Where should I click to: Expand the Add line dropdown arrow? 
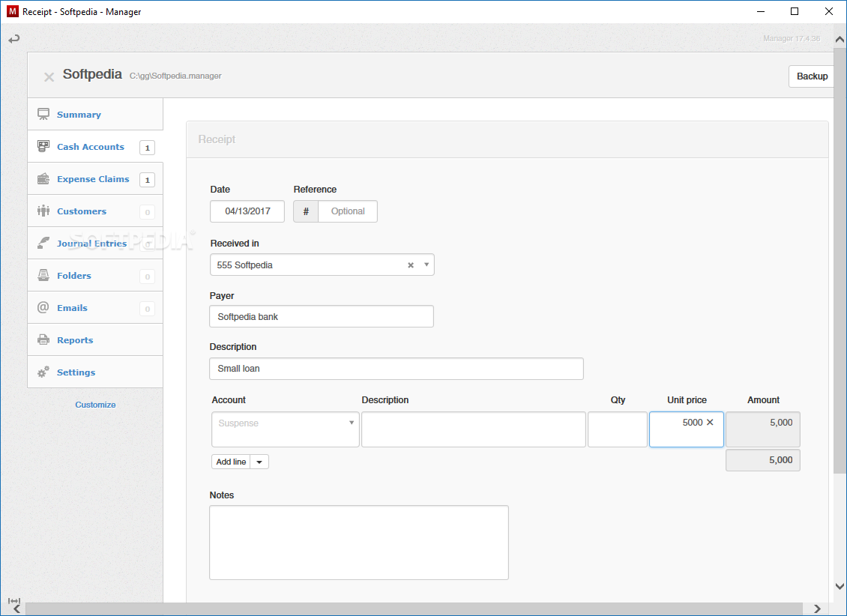(259, 462)
